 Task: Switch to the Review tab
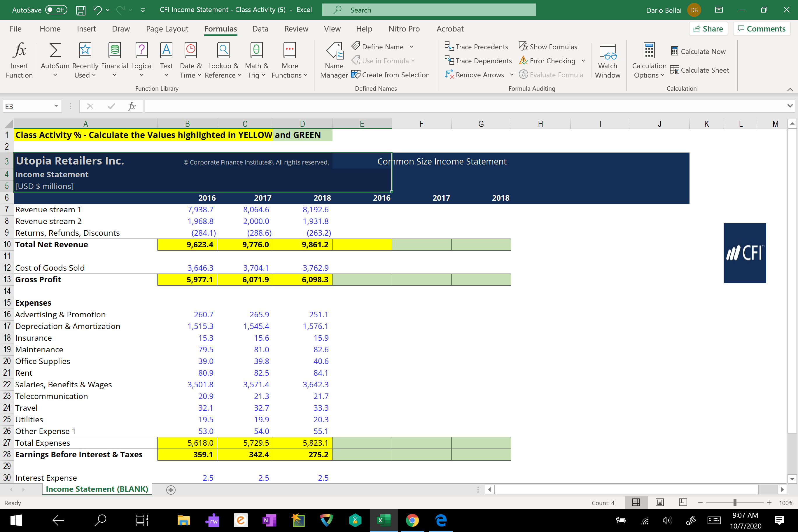(x=296, y=29)
